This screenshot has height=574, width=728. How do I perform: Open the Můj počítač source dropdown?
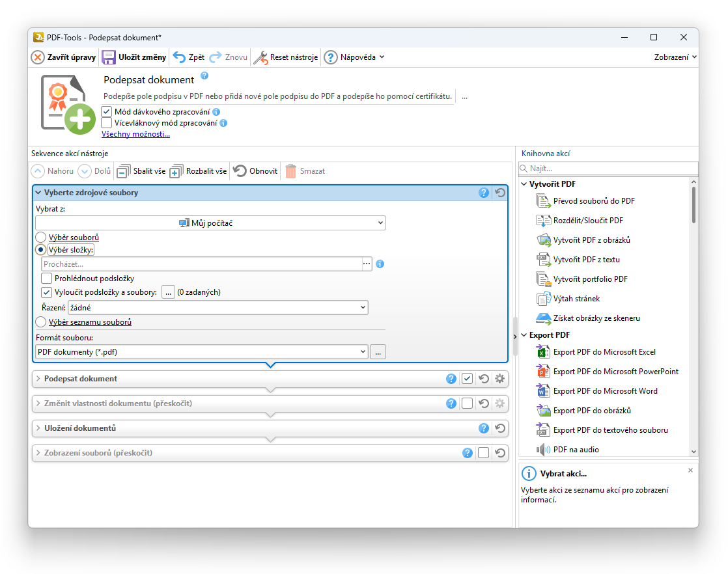(211, 223)
